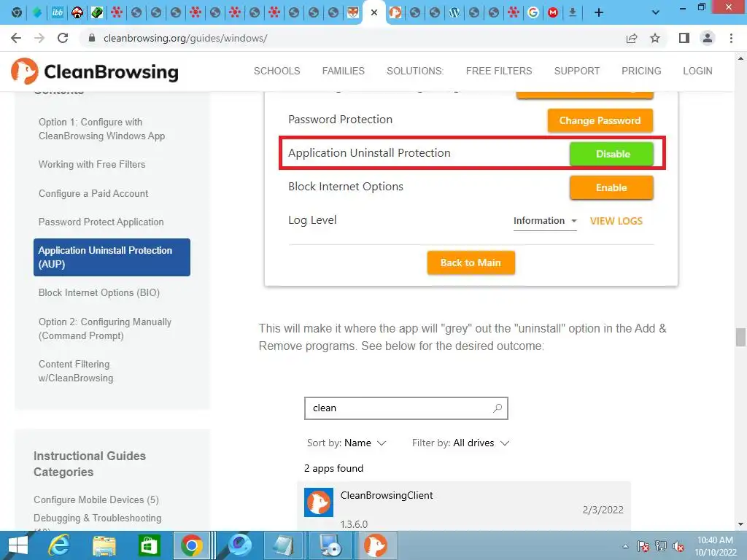Switch to the WordPress tab
747x560 pixels.
[454, 13]
